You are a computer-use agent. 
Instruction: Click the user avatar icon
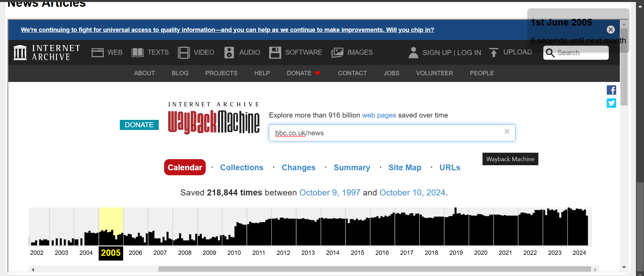(413, 52)
